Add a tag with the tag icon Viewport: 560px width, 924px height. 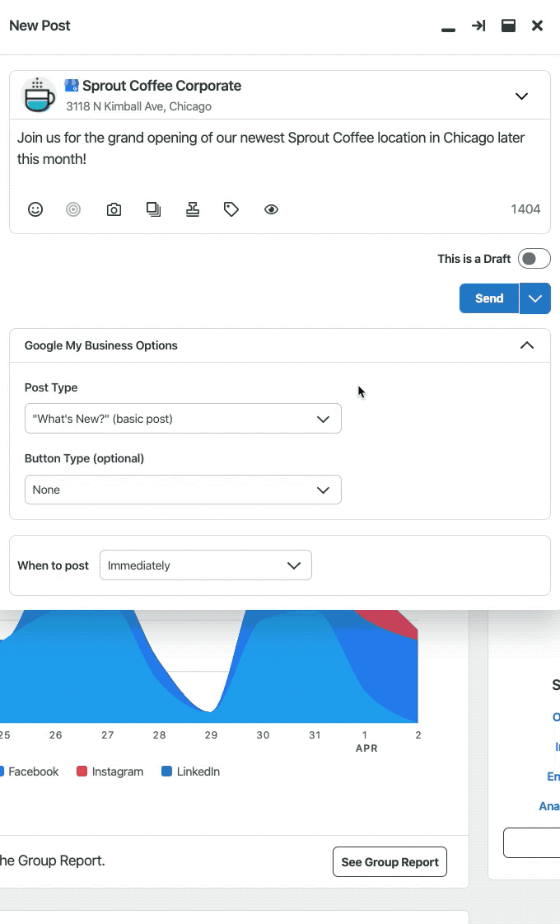click(x=231, y=209)
